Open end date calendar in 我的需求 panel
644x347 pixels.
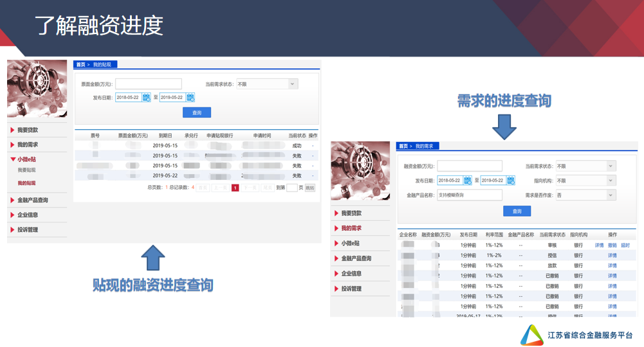point(511,181)
